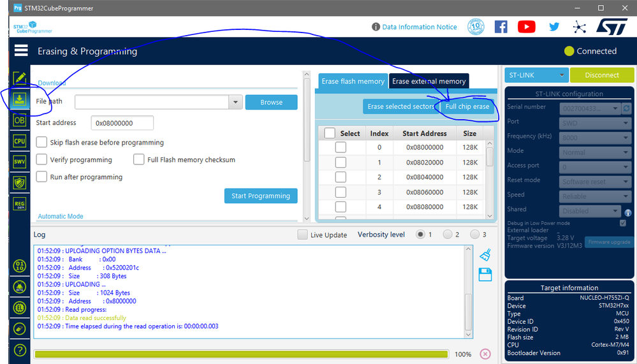This screenshot has width=637, height=364.
Task: Click the green progress bar
Action: click(x=241, y=354)
